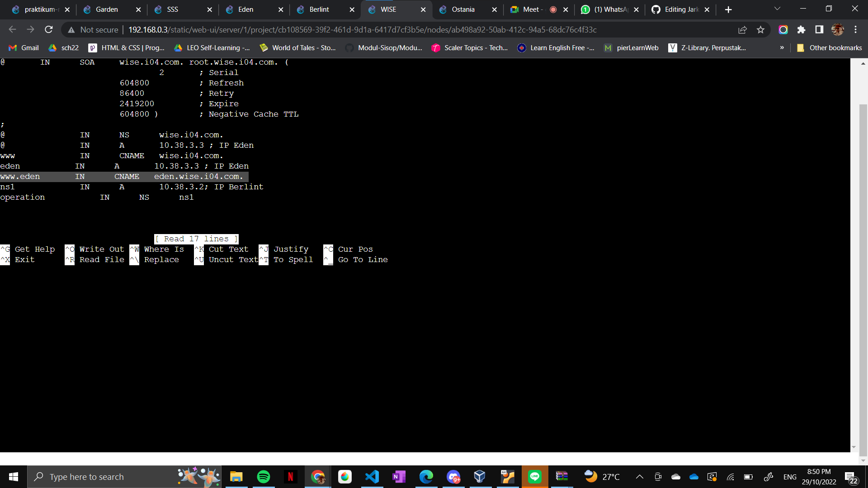868x488 pixels.
Task: Click the back navigation arrow
Action: (x=12, y=29)
